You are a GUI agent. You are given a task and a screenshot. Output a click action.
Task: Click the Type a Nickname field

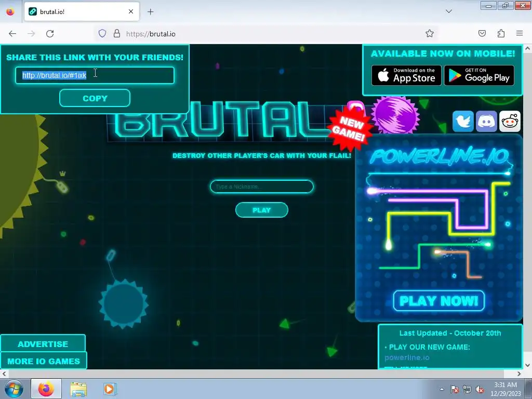[262, 187]
